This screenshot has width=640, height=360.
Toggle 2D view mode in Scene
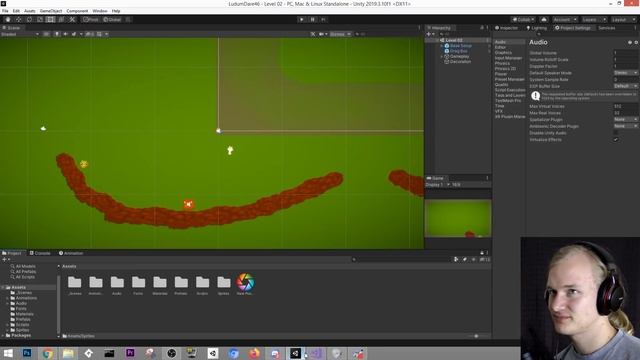47,34
